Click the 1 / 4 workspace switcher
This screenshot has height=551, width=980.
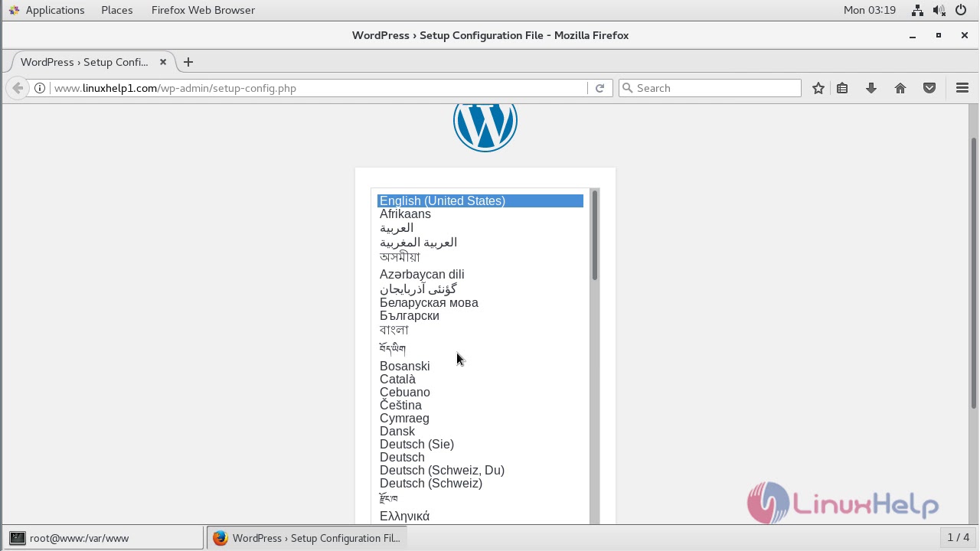[959, 537]
